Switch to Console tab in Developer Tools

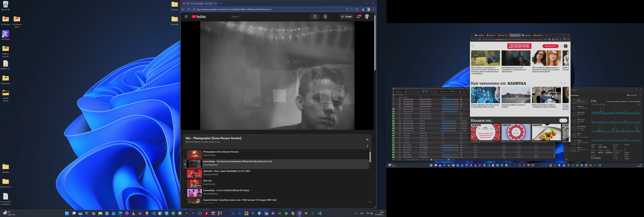[x=408, y=92]
